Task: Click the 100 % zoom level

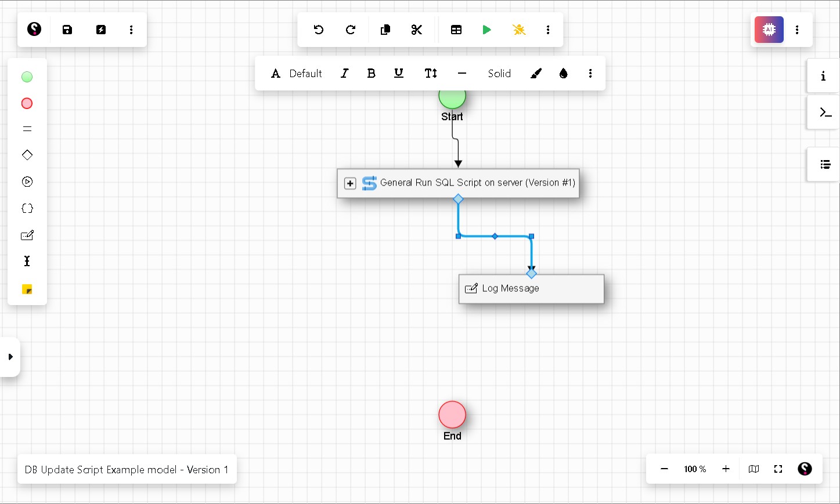Action: pos(695,469)
